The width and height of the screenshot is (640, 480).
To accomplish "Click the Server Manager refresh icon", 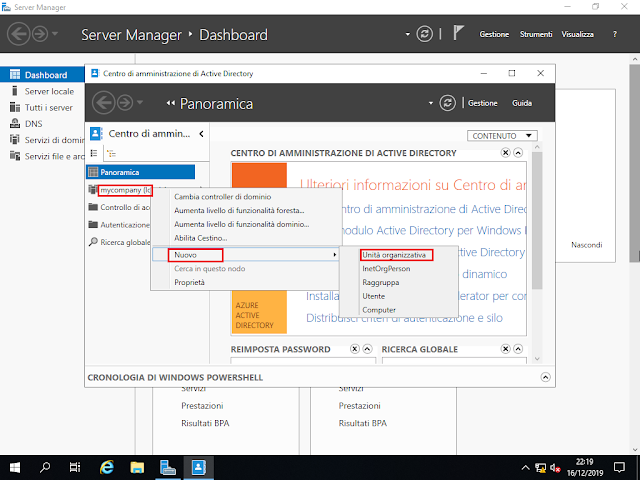I will coord(424,34).
